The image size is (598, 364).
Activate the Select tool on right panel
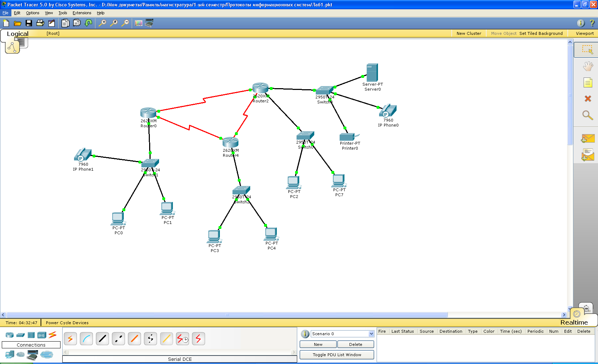pos(587,49)
